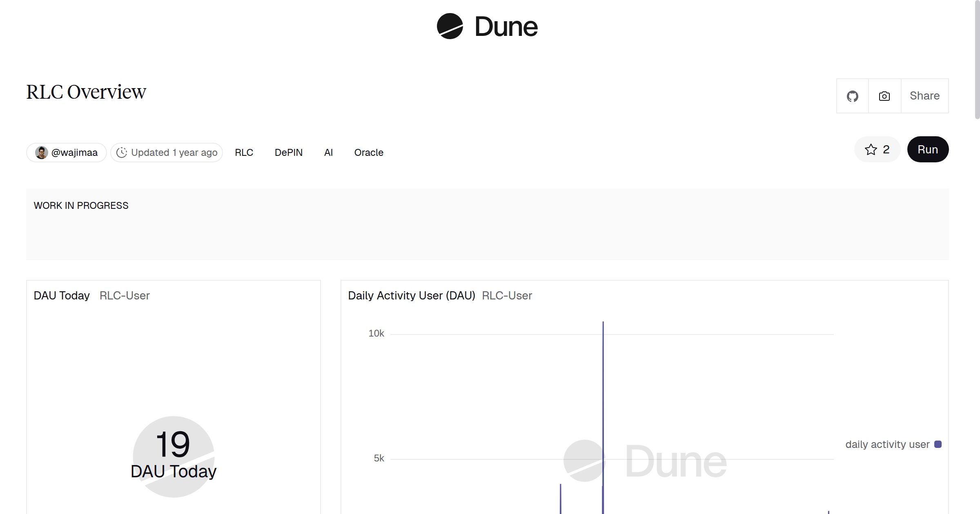The width and height of the screenshot is (980, 514).
Task: Toggle the daily activity user legend swatch
Action: tap(938, 444)
